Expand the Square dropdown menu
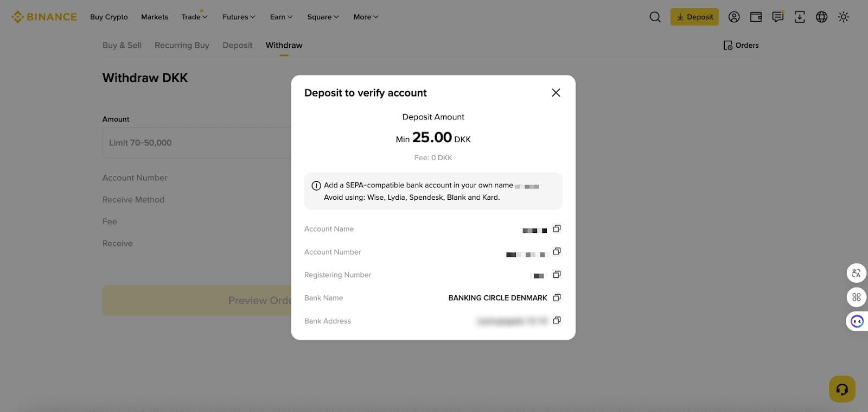Screen dimensions: 868x412 pyautogui.click(x=323, y=17)
